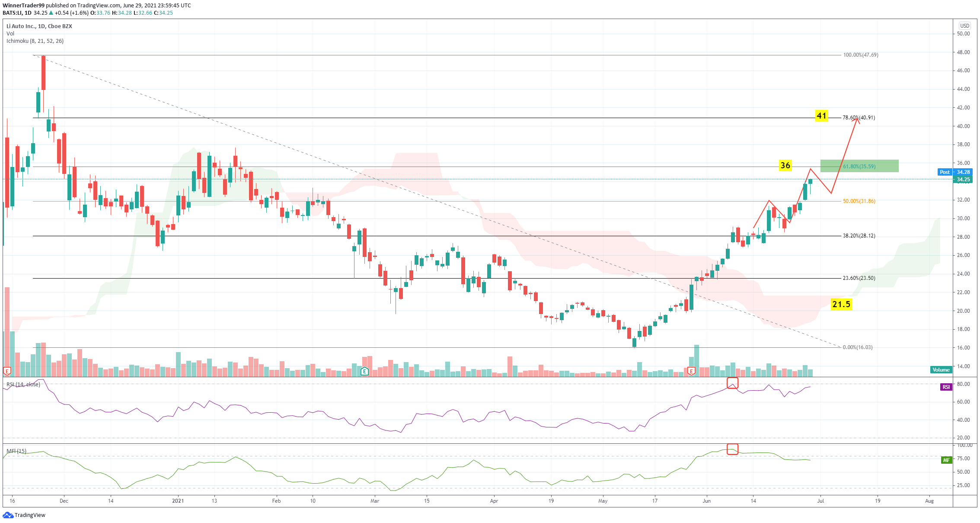Click the Aug date axis label
Screen dimensions: 980x523
[929, 501]
